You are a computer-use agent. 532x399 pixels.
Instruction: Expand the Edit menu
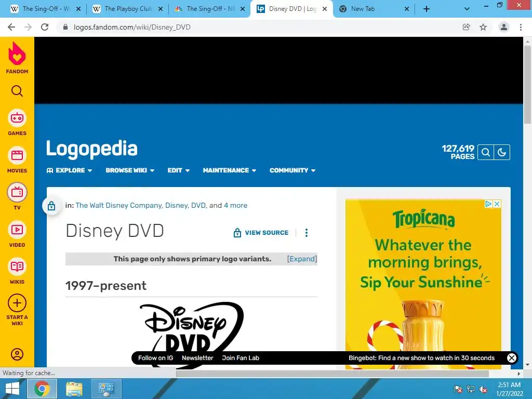pos(179,170)
